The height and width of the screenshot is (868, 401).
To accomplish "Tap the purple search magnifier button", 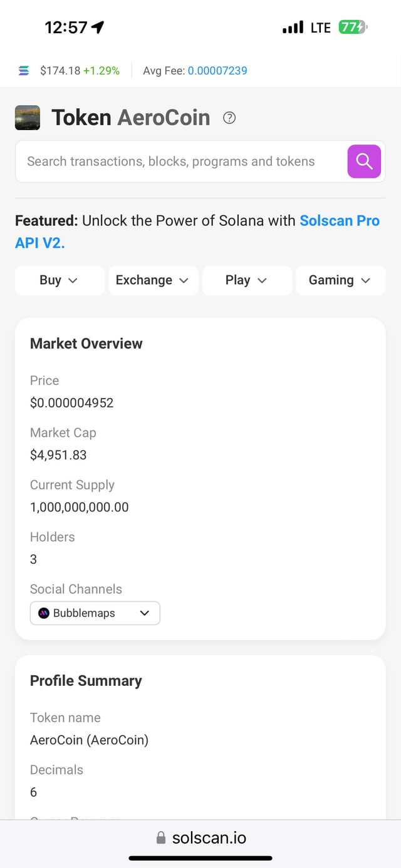I will click(364, 161).
